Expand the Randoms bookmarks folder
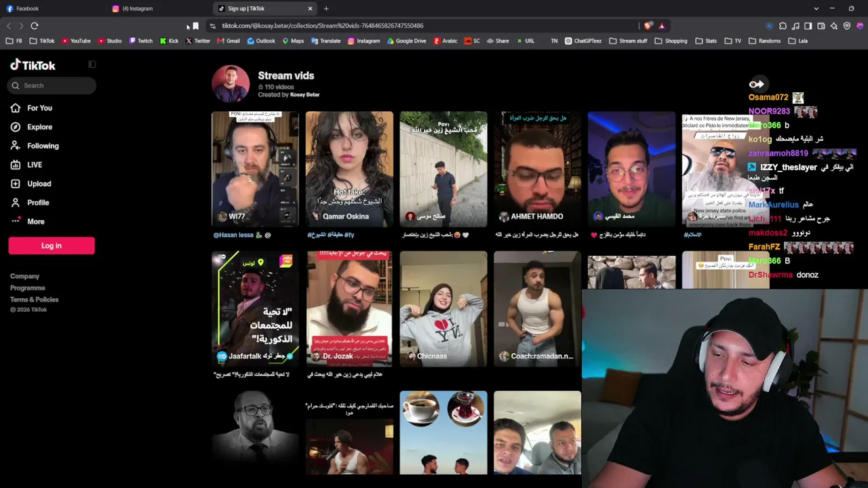868x488 pixels. (764, 41)
